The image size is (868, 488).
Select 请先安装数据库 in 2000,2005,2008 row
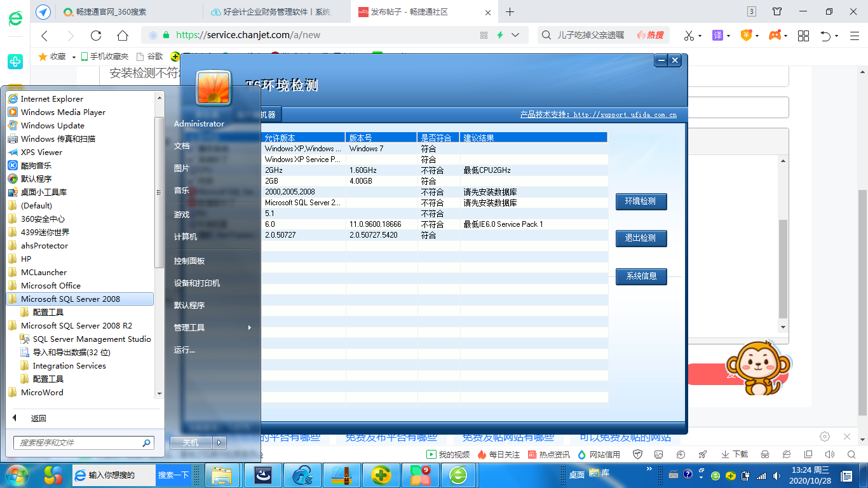490,192
